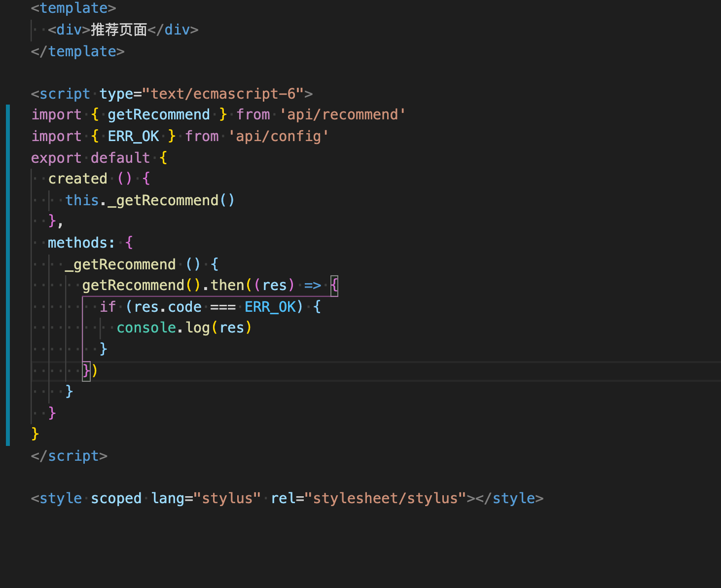Click the created hook name
The image size is (721, 588).
78,179
